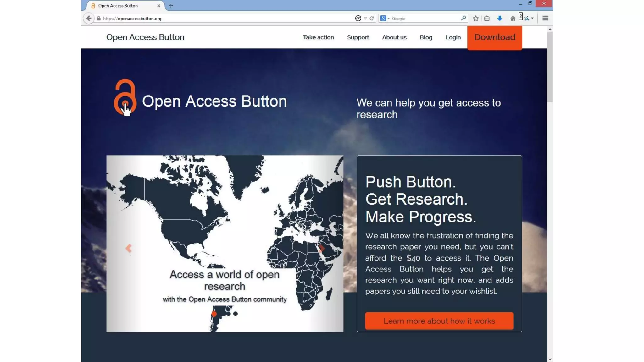Image resolution: width=644 pixels, height=362 pixels.
Task: Click the Creative Commons icon in address bar
Action: click(358, 18)
